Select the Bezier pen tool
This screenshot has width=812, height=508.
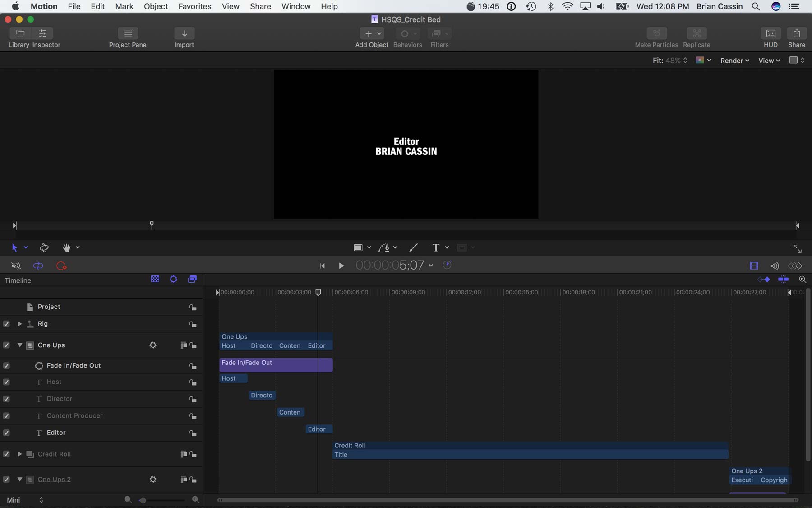384,247
